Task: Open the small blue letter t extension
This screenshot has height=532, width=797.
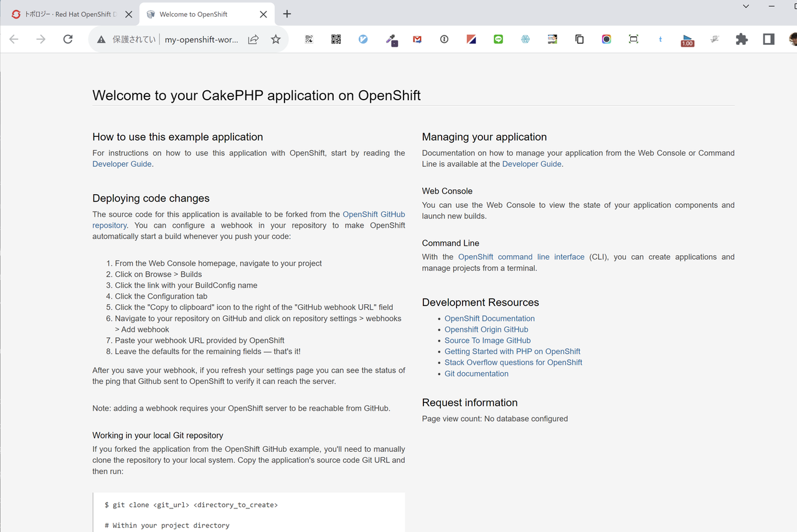Action: [x=661, y=39]
